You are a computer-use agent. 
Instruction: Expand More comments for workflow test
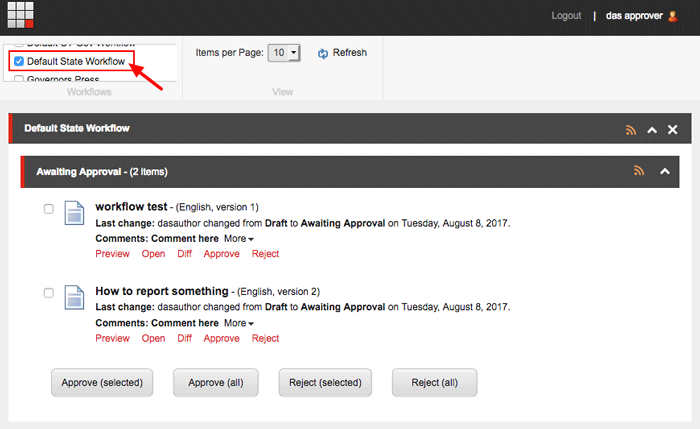coord(238,239)
